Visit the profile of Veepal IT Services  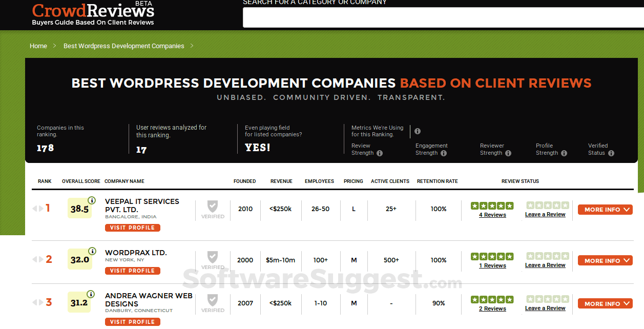[x=132, y=228]
